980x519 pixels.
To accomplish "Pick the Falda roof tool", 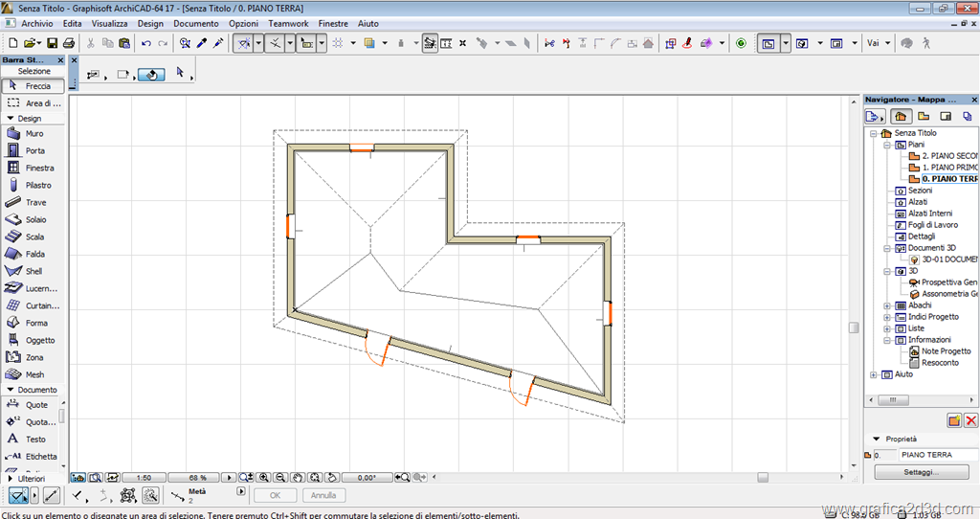I will pyautogui.click(x=33, y=255).
